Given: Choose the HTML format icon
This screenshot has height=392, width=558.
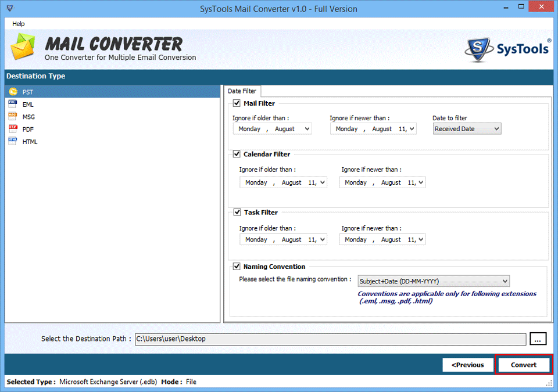Looking at the screenshot, I should coord(13,142).
